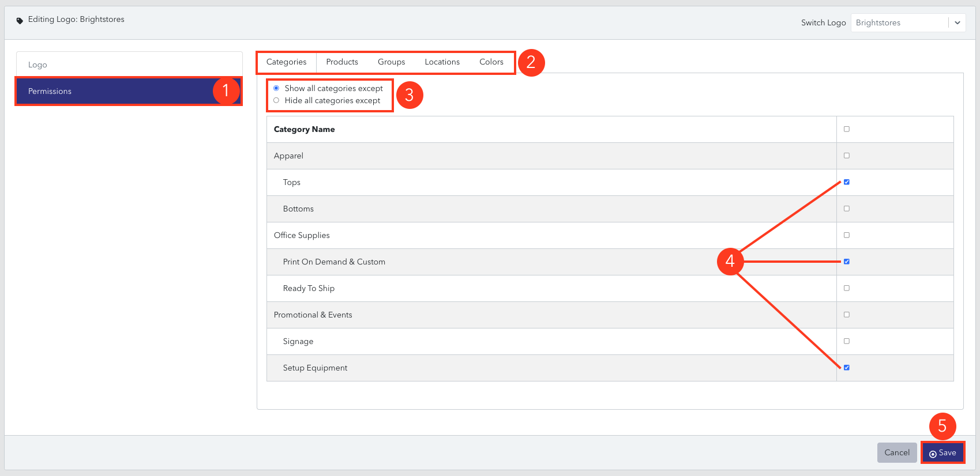Uncheck Print On Demand & Custom checkbox
The height and width of the screenshot is (476, 980).
[x=847, y=262]
